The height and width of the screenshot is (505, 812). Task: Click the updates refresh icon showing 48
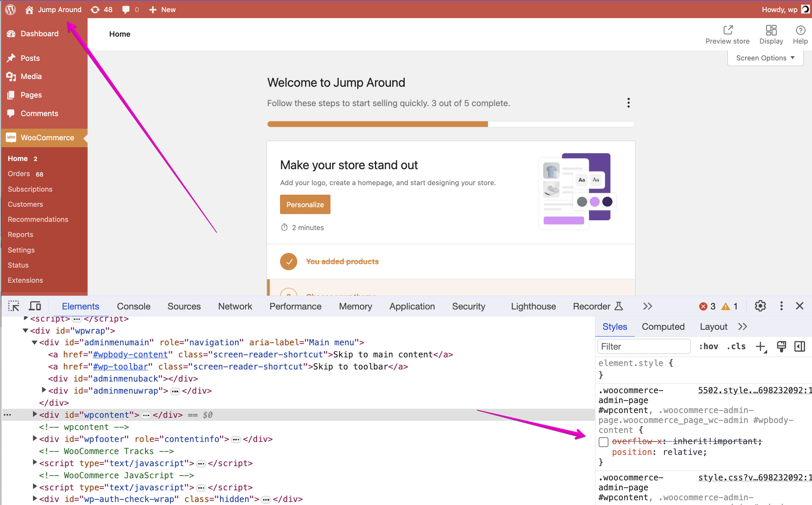94,9
